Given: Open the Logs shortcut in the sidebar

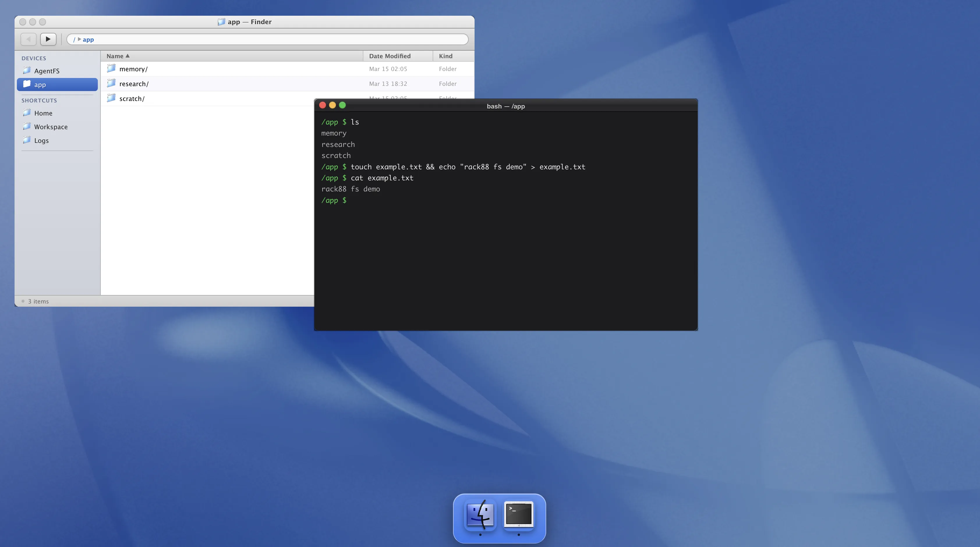Looking at the screenshot, I should tap(41, 140).
